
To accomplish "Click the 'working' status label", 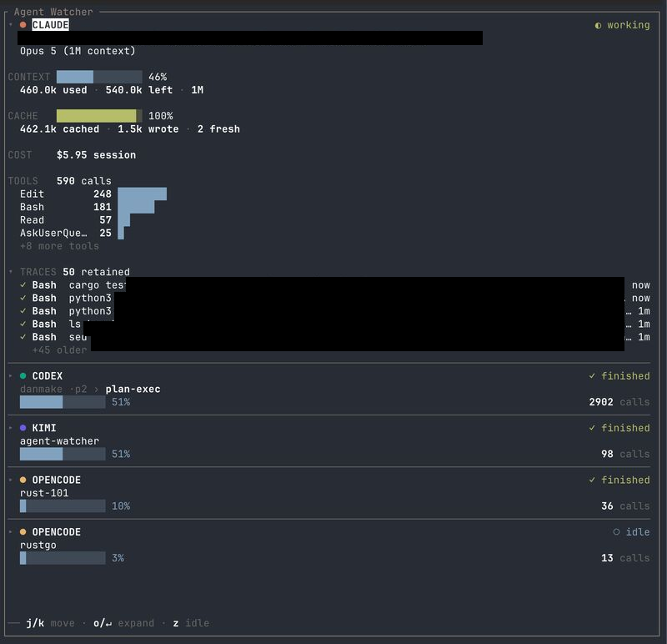I will (x=629, y=26).
